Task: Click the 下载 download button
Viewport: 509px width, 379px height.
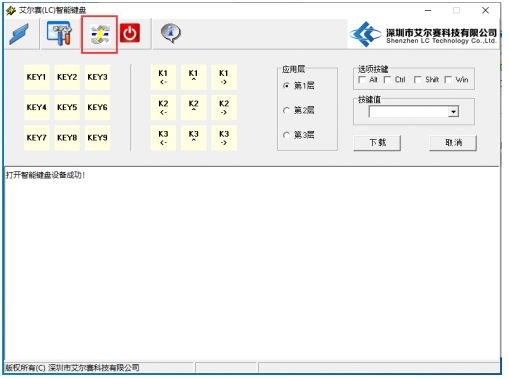Action: 377,143
